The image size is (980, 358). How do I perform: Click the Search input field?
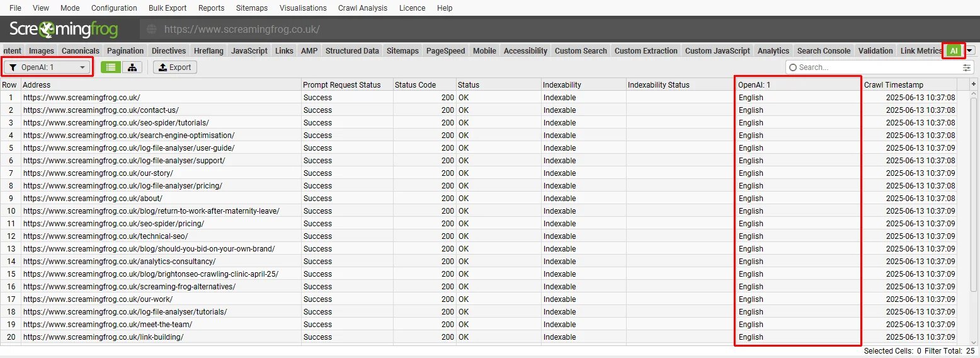879,67
